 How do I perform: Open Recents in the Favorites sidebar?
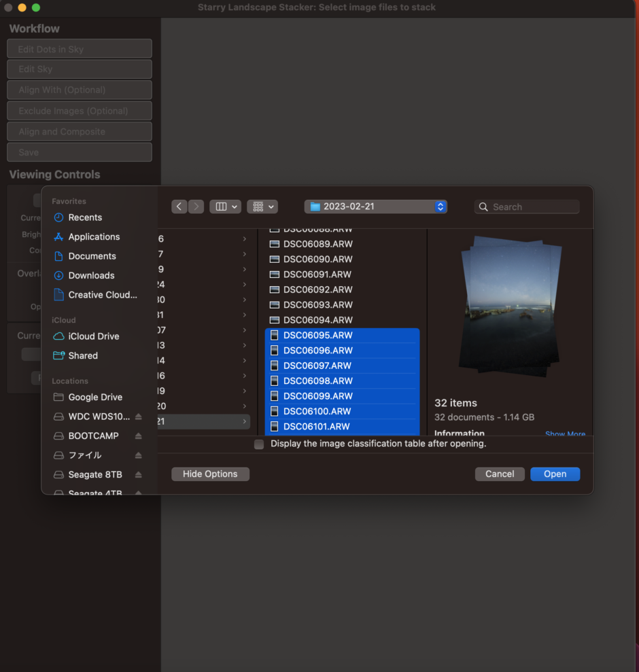(85, 217)
